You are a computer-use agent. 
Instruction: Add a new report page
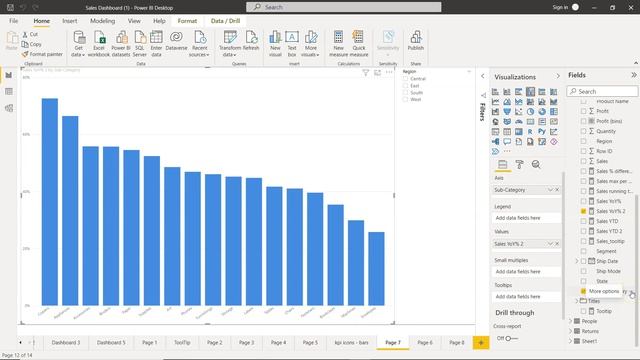click(481, 343)
